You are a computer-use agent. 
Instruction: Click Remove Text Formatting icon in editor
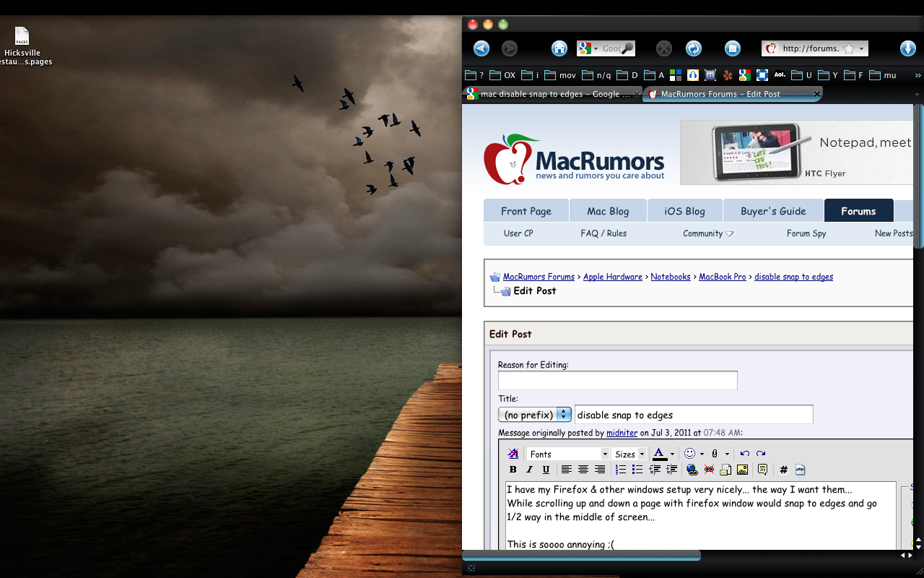click(513, 454)
